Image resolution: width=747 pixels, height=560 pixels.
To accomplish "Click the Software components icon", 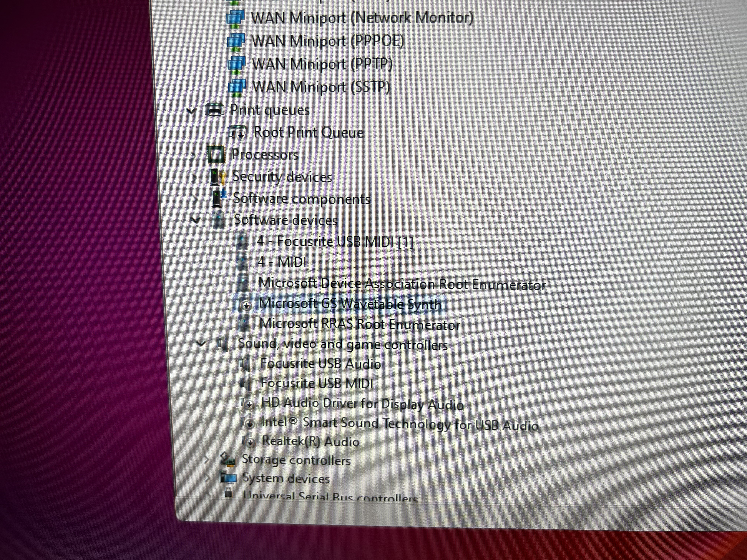I will click(219, 199).
